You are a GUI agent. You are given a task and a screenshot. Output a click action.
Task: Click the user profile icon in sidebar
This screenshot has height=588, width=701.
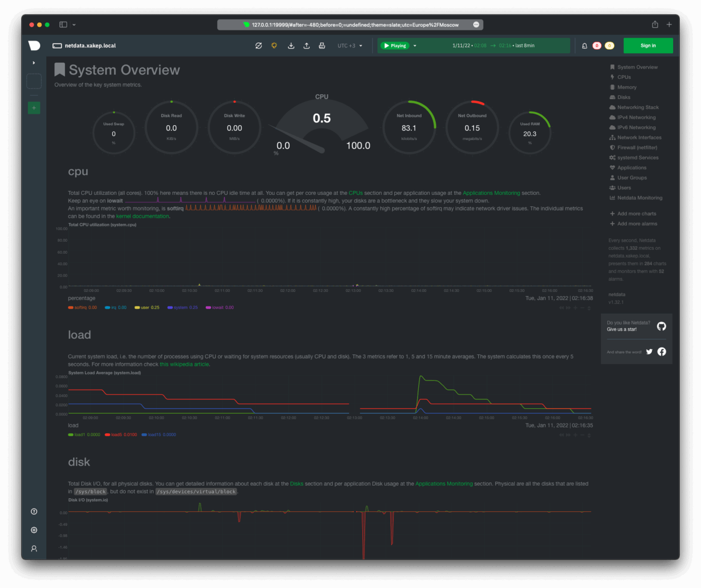pyautogui.click(x=34, y=549)
